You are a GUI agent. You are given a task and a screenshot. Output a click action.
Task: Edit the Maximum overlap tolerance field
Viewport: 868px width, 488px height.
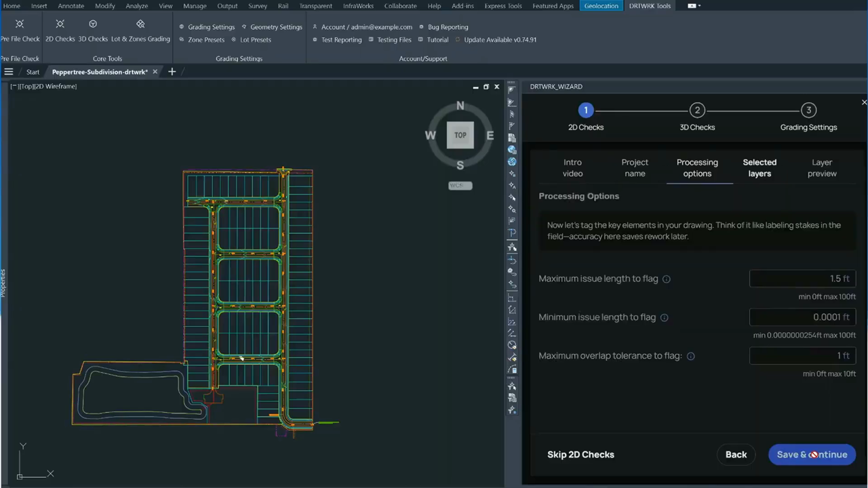click(802, 356)
